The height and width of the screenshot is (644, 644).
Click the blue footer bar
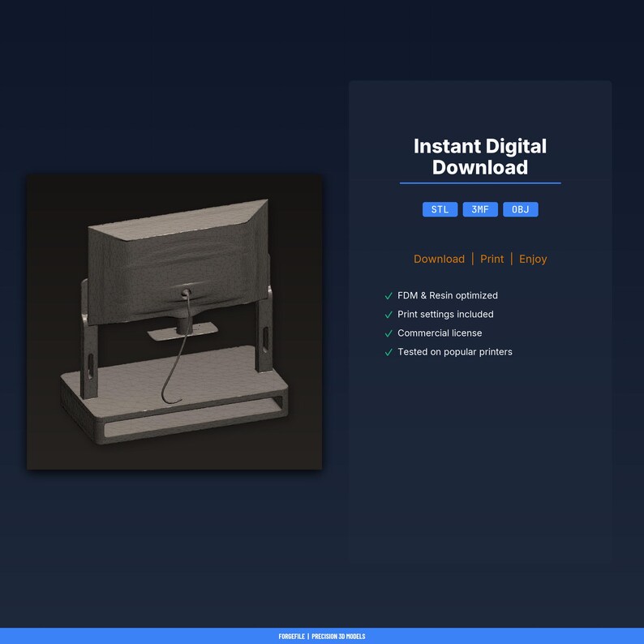click(322, 636)
